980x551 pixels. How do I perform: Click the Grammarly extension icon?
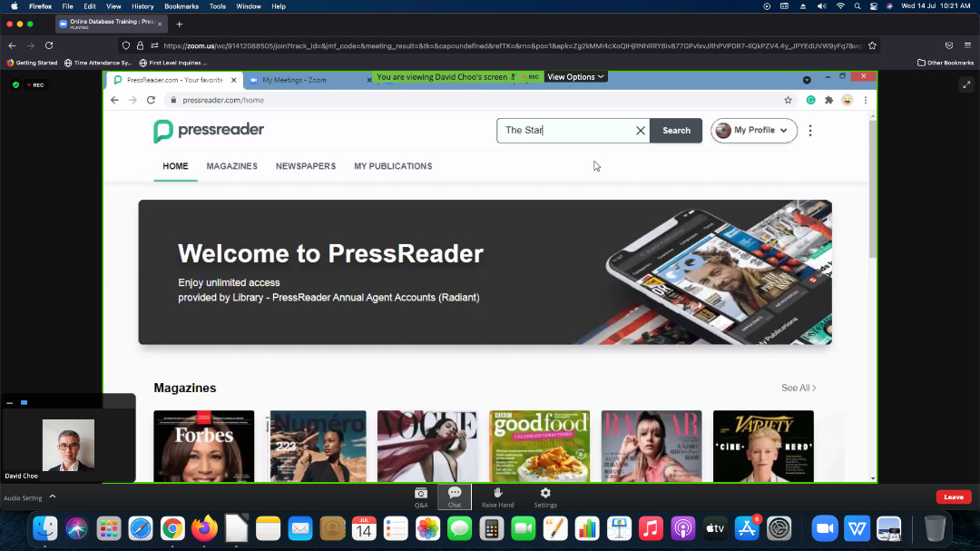810,100
